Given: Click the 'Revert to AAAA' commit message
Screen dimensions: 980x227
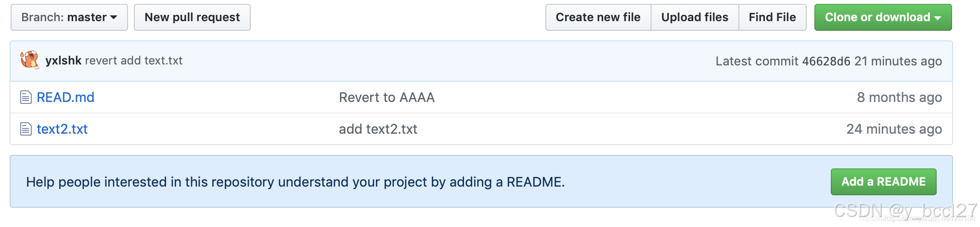Looking at the screenshot, I should pyautogui.click(x=387, y=98).
